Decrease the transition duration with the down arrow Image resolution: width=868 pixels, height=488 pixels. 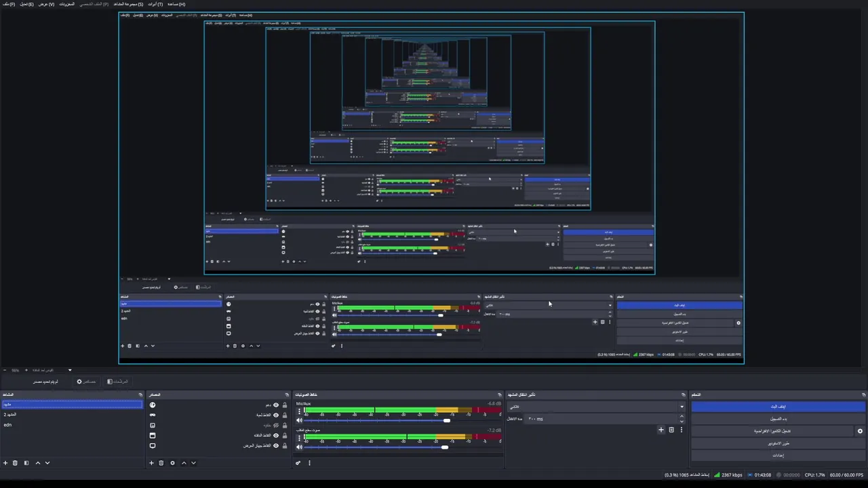pyautogui.click(x=682, y=421)
